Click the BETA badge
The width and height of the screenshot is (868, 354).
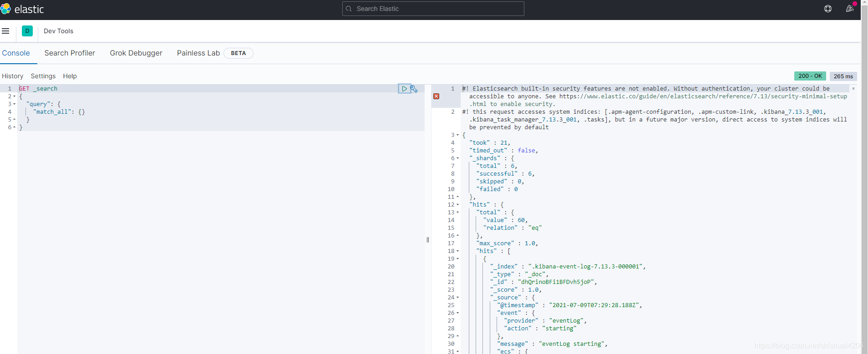[239, 53]
